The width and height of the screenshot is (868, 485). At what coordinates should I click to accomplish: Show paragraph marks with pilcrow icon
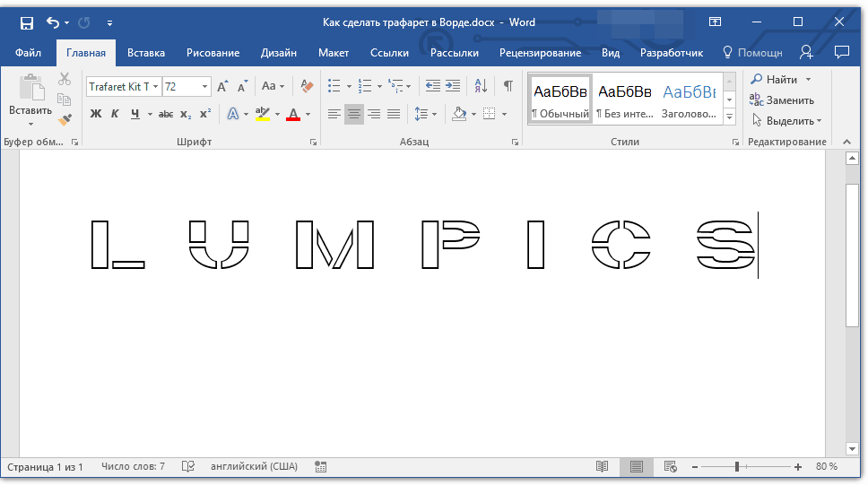[508, 86]
